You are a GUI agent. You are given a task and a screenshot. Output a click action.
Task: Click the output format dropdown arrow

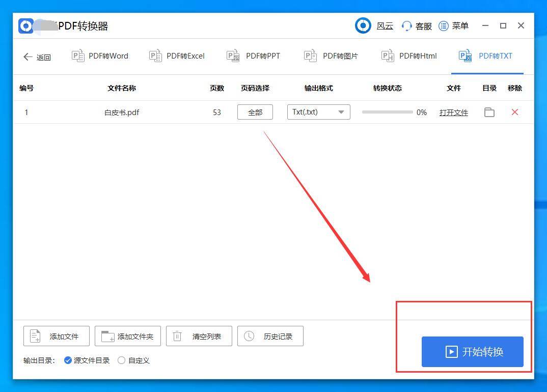coord(341,113)
